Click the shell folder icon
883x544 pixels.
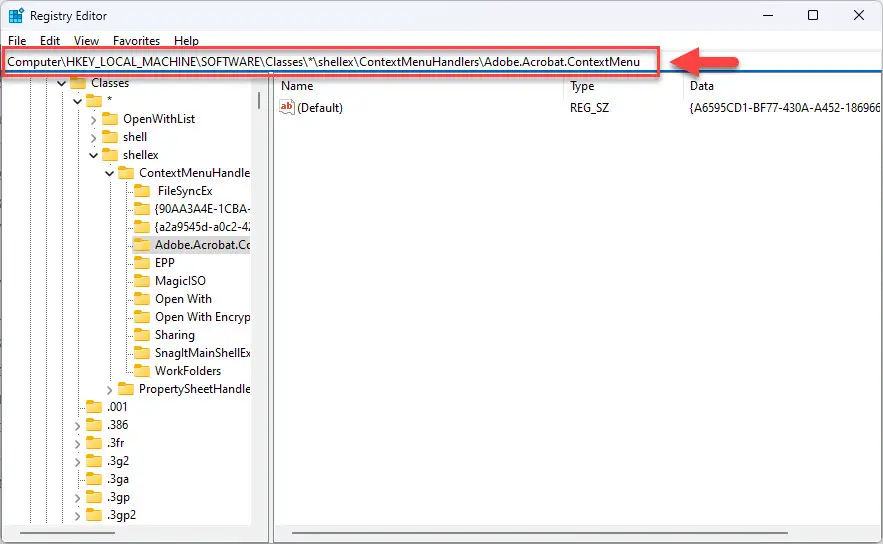[x=110, y=137]
